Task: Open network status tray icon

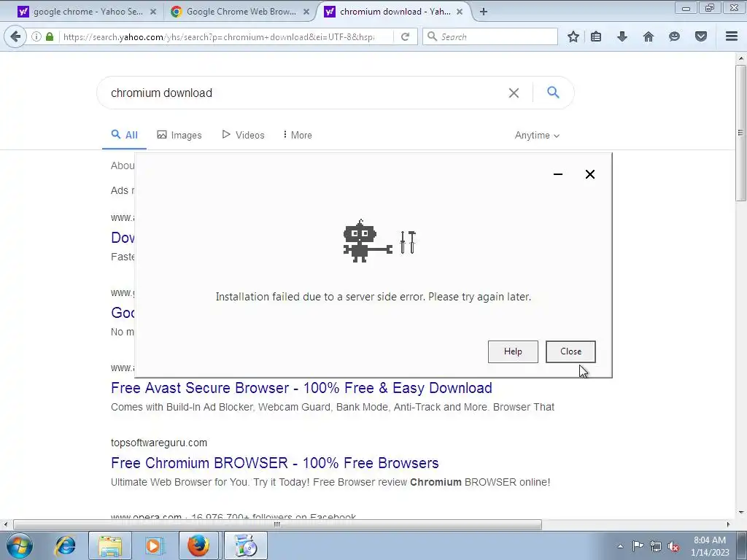Action: 656,546
